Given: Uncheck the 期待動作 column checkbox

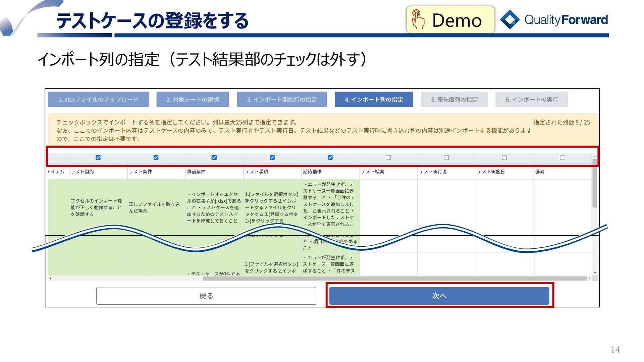Looking at the screenshot, I should 330,158.
